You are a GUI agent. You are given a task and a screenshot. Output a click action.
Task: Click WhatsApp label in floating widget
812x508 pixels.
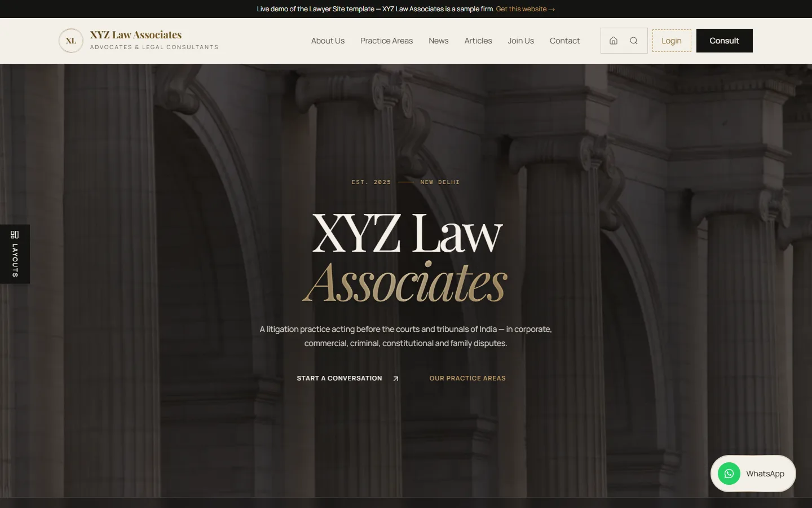point(765,474)
